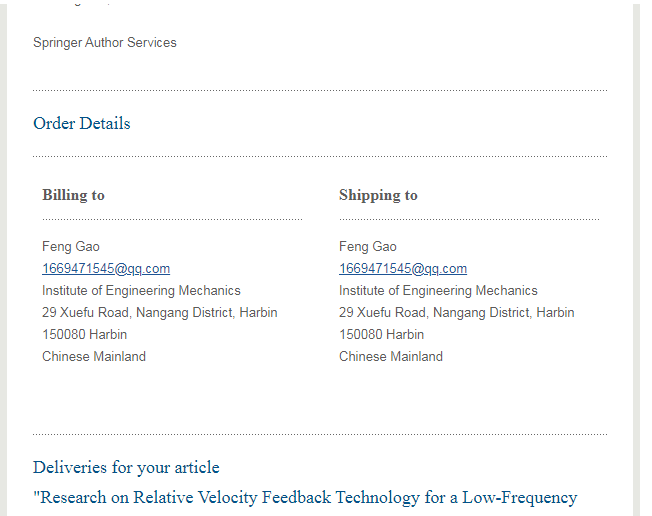Image resolution: width=652 pixels, height=516 pixels.
Task: Open the shipping email address link
Action: tap(403, 269)
